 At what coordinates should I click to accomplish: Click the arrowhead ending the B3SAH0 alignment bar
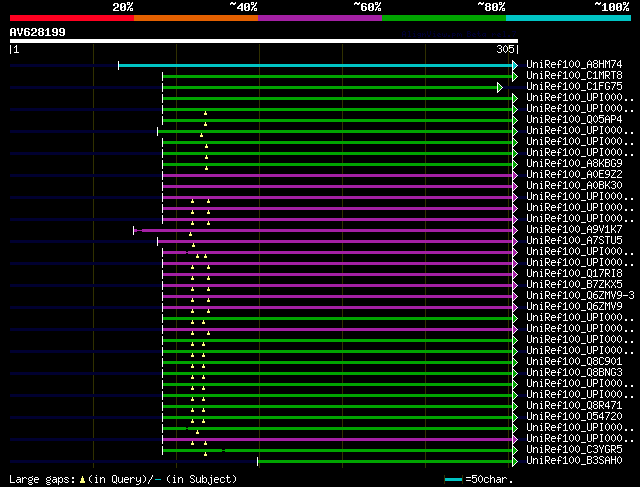(515, 461)
